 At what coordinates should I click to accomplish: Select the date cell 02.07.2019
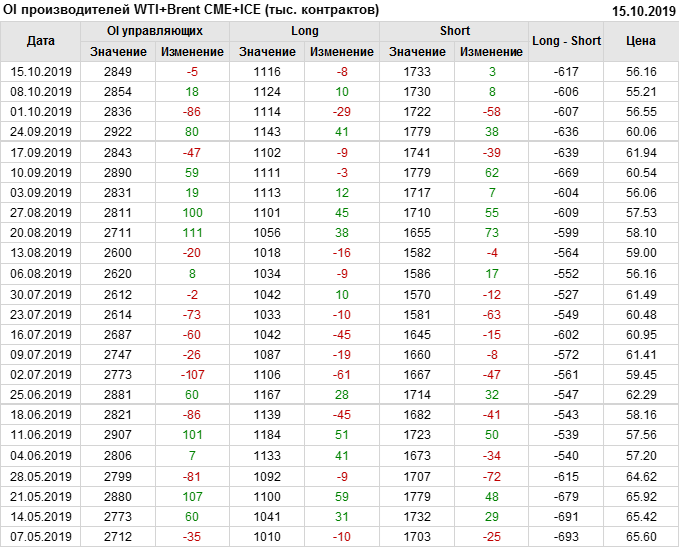click(x=41, y=374)
